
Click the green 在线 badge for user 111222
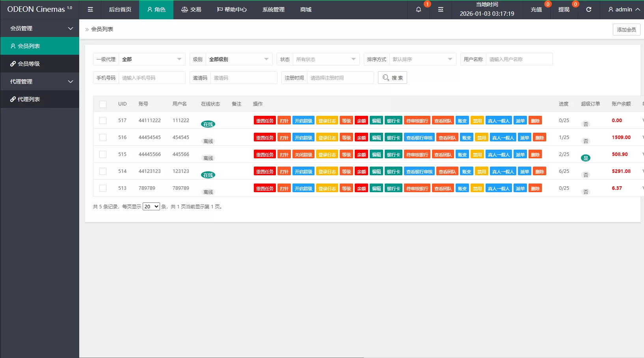(208, 124)
